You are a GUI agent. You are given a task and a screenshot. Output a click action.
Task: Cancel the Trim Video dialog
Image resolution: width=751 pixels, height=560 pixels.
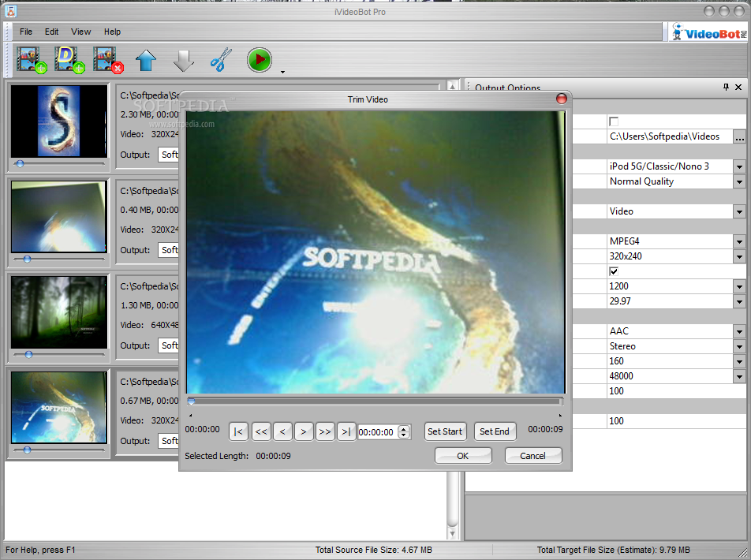(x=533, y=456)
